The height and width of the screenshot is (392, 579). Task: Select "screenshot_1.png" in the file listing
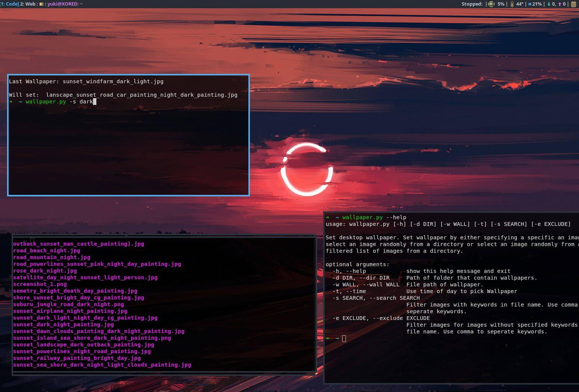tap(40, 284)
